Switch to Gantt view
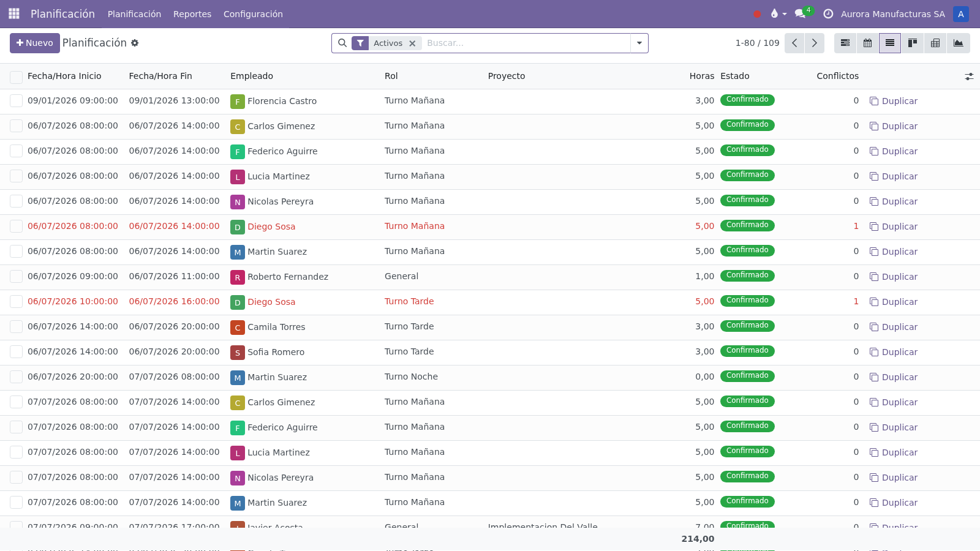 pos(845,43)
